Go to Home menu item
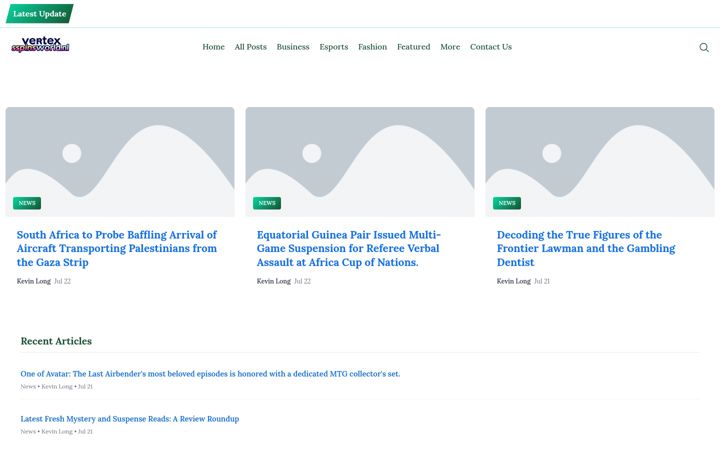Viewport: 720px width, 450px height. point(214,47)
